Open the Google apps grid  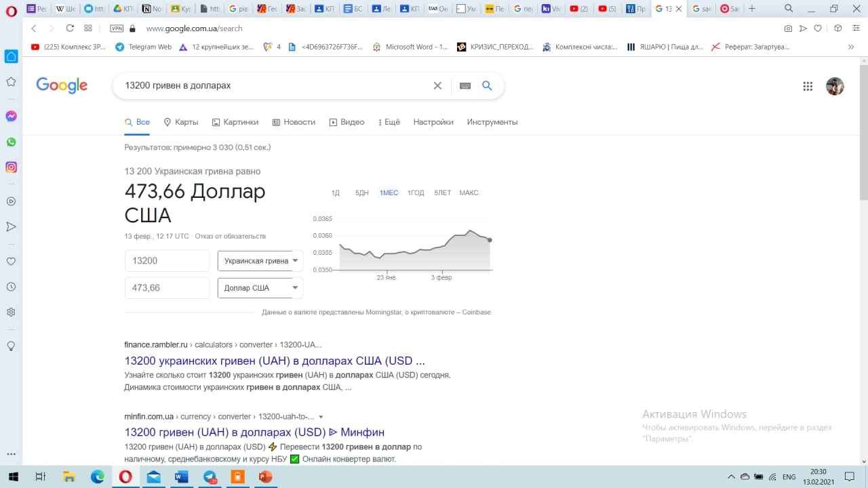pos(808,86)
